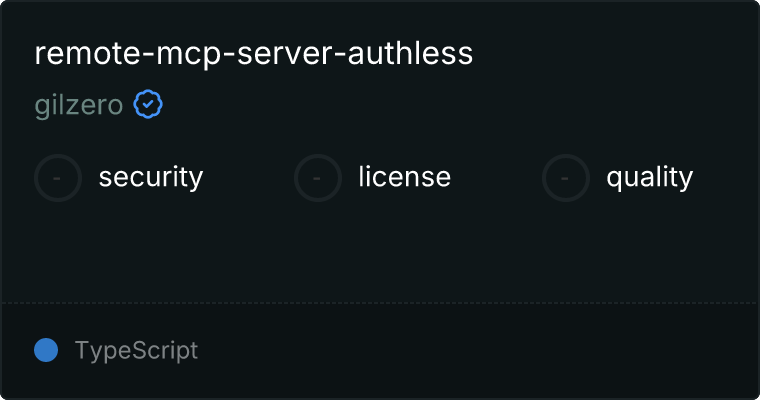
Task: Click the word authless in the title
Action: tap(410, 53)
